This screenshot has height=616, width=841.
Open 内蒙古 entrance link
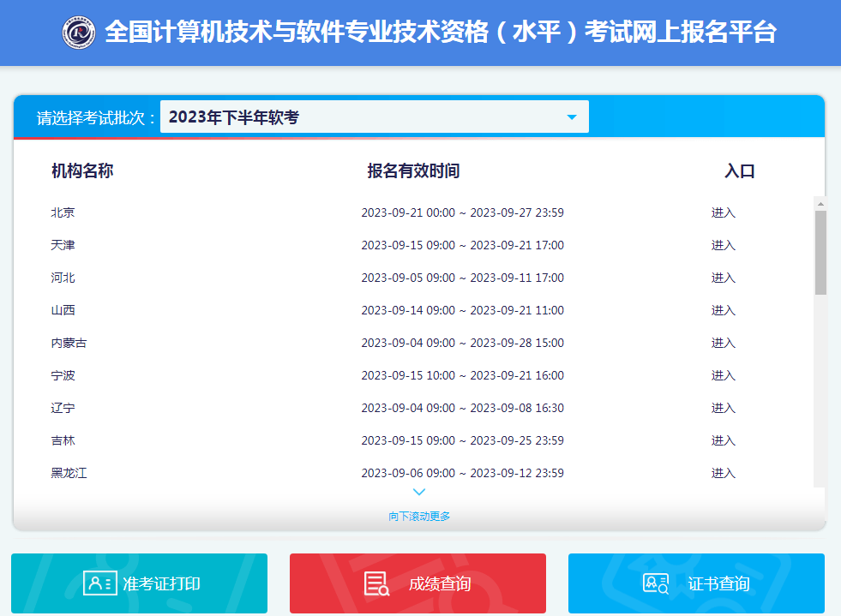tap(724, 343)
